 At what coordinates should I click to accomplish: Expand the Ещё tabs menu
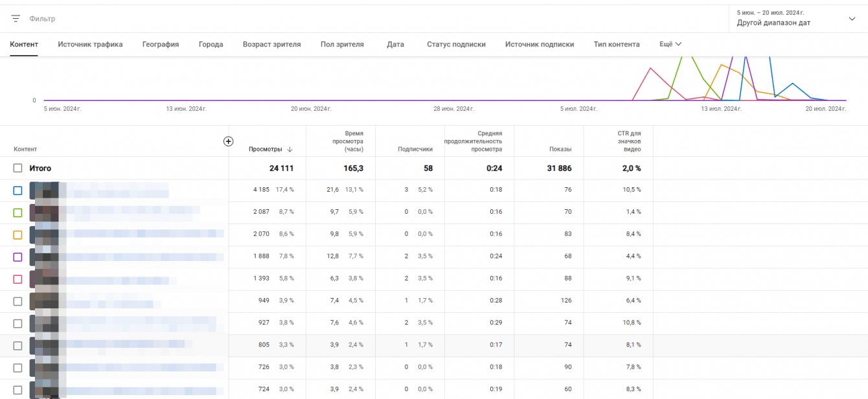(x=670, y=45)
